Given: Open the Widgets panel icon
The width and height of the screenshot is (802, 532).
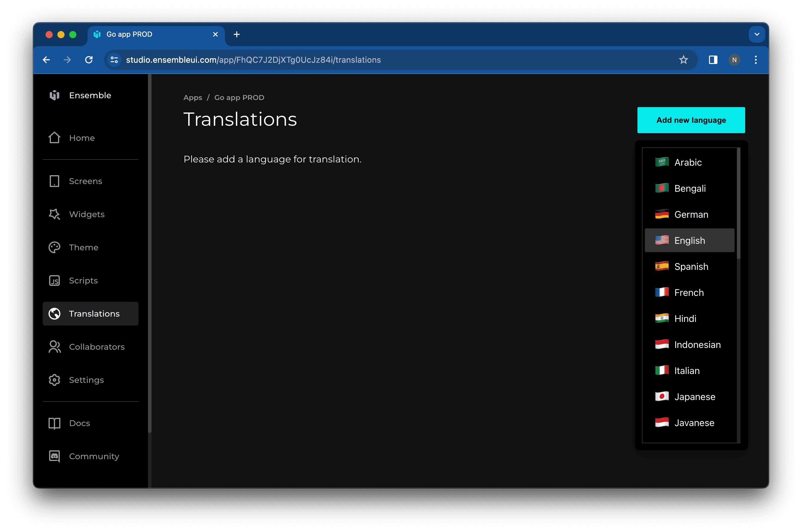Looking at the screenshot, I should tap(54, 214).
